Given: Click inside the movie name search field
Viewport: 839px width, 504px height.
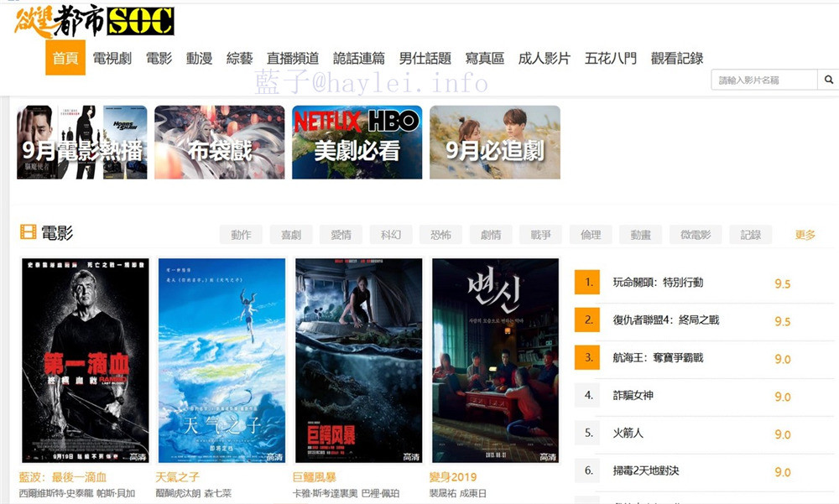Looking at the screenshot, I should tap(764, 80).
